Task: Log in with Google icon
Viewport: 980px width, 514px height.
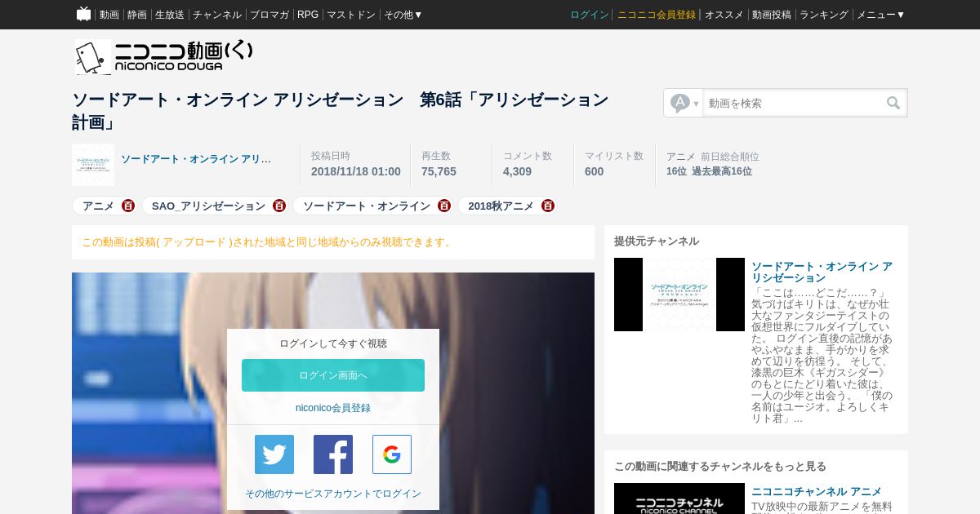Action: pos(392,454)
